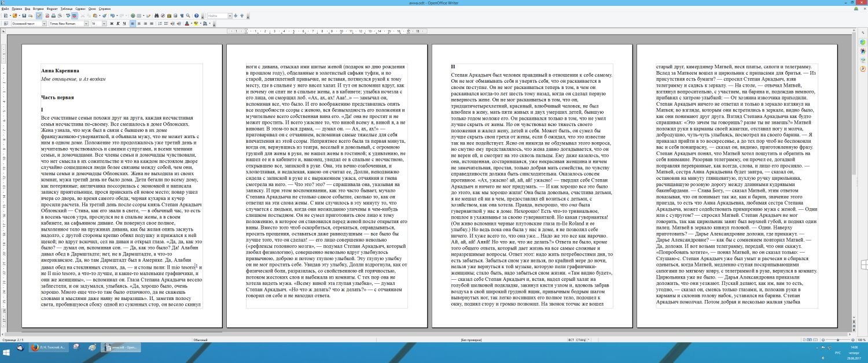868x363 pixels.
Task: Select Align Right paragraph alignment
Action: click(145, 24)
